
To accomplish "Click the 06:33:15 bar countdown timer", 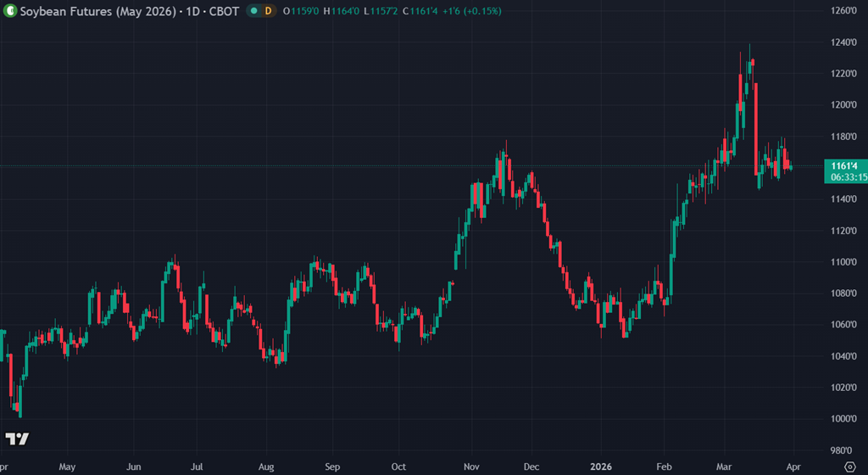I will click(x=849, y=178).
